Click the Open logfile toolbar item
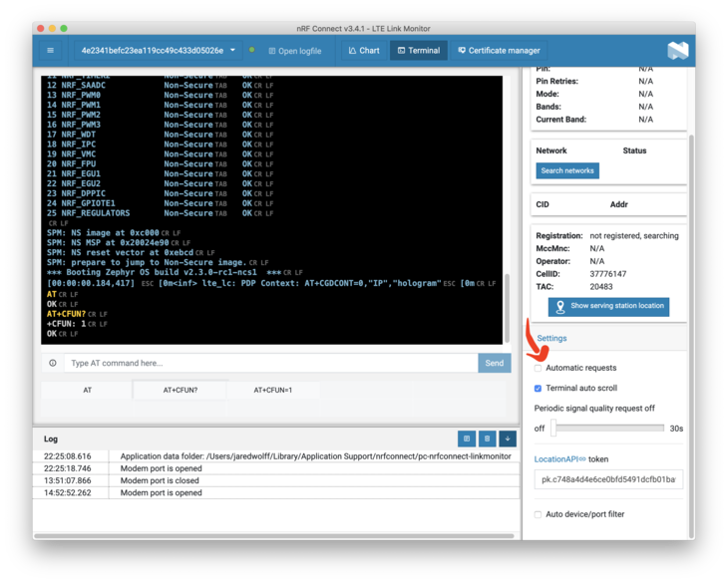 click(294, 51)
